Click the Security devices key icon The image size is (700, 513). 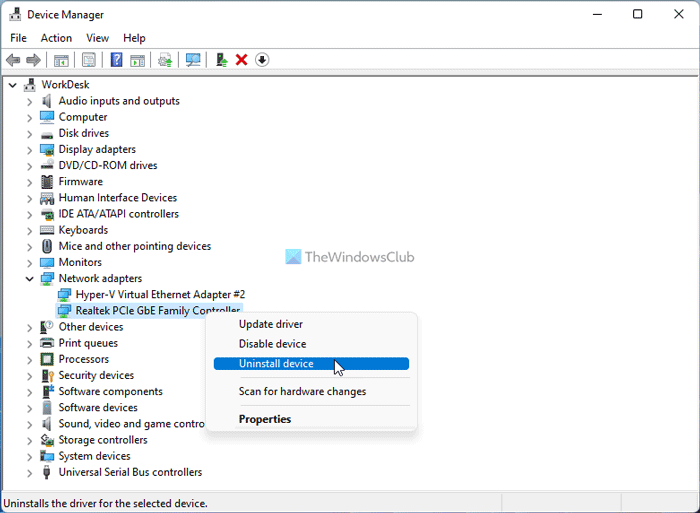47,375
